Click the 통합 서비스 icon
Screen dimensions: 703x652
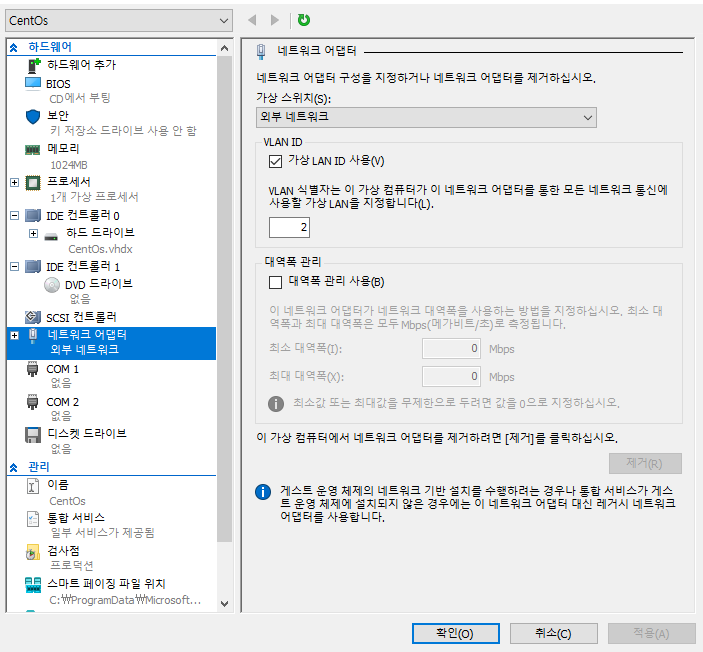pos(33,519)
